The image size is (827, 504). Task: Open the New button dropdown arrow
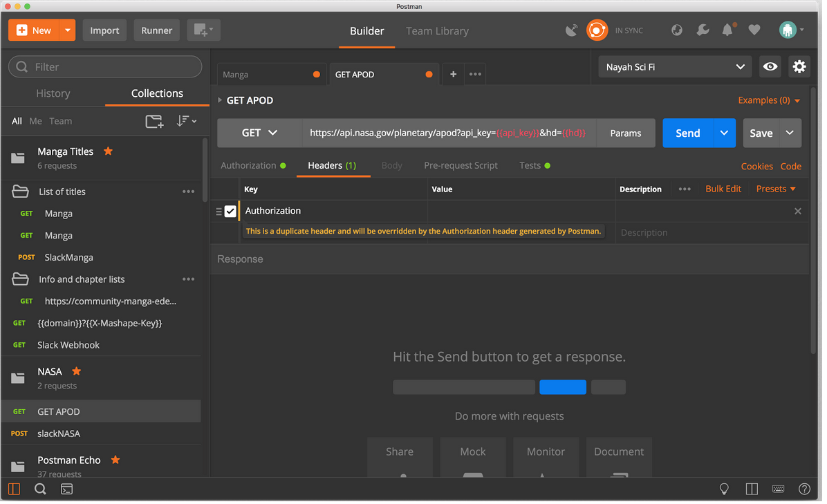click(x=68, y=30)
